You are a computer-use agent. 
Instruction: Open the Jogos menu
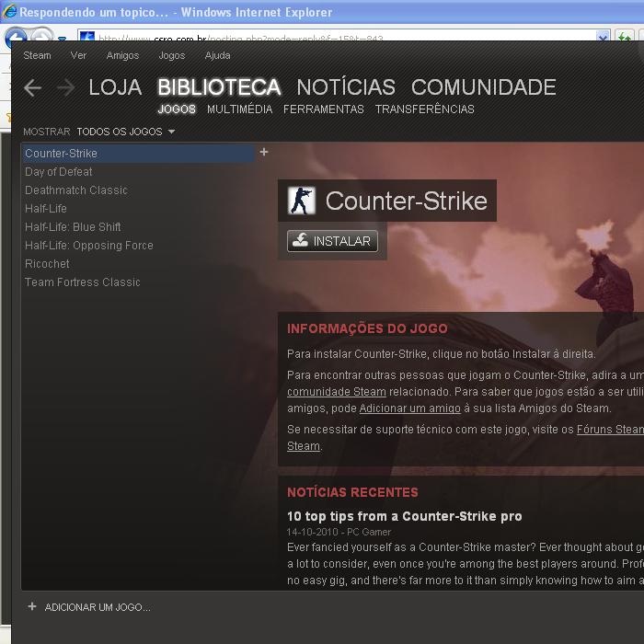pyautogui.click(x=172, y=55)
